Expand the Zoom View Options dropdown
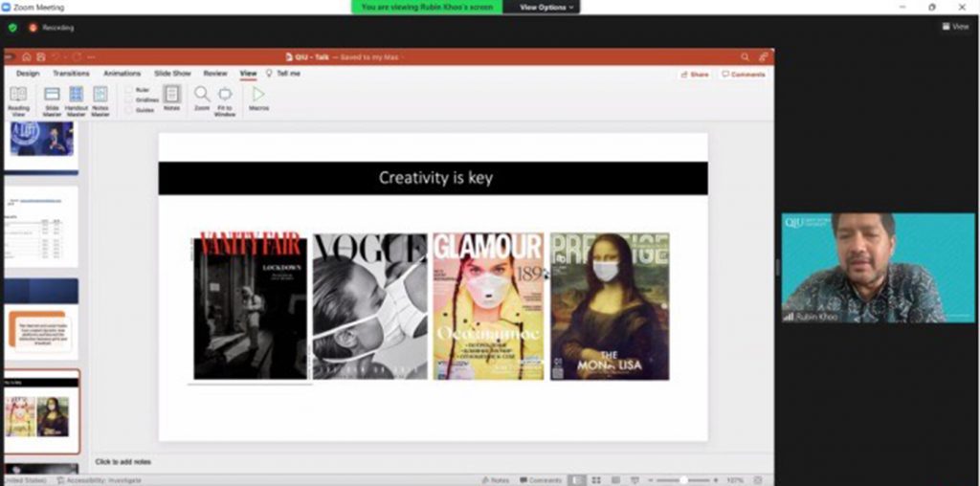Viewport: 980px width, 486px height. tap(546, 7)
